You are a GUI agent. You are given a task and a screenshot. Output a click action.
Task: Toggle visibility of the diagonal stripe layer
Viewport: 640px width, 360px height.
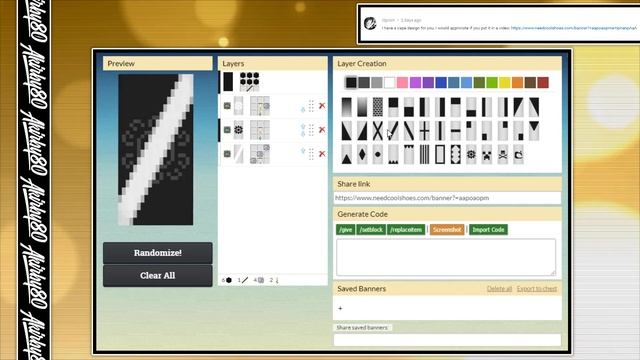coord(227,154)
